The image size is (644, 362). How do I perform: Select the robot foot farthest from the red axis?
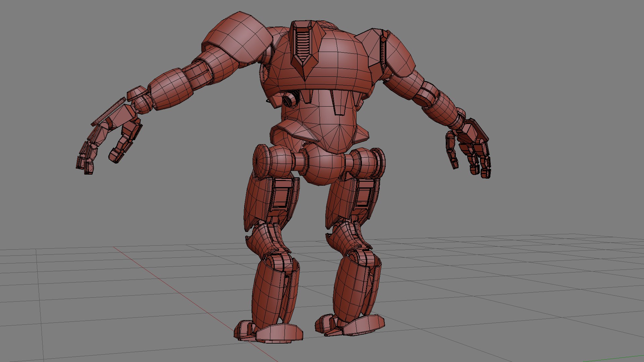point(350,324)
